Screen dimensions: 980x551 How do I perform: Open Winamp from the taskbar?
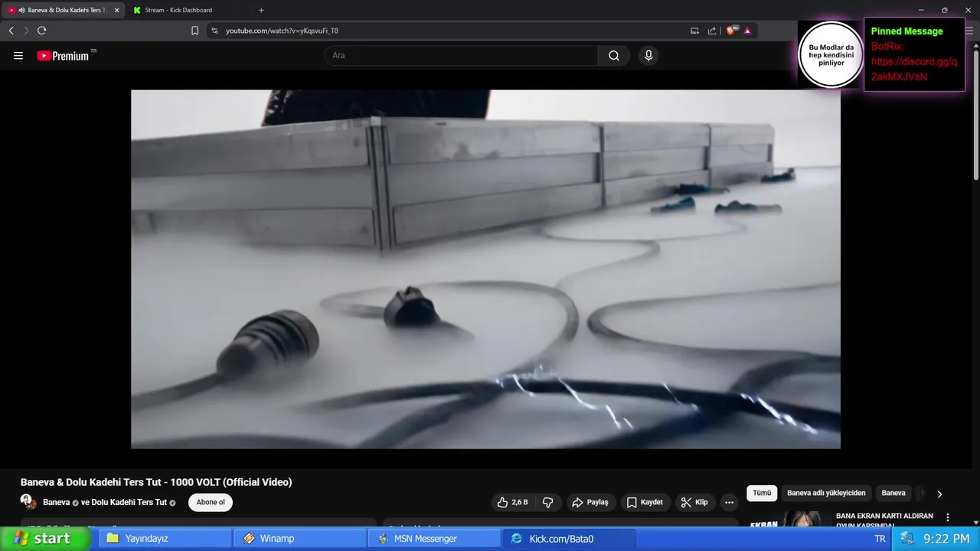point(299,539)
